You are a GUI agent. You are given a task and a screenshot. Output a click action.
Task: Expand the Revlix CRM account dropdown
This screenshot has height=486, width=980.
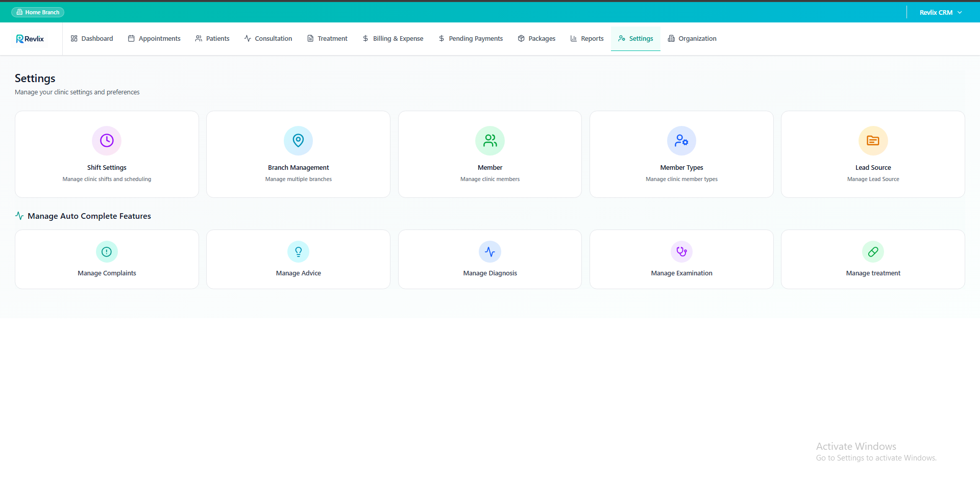[941, 12]
